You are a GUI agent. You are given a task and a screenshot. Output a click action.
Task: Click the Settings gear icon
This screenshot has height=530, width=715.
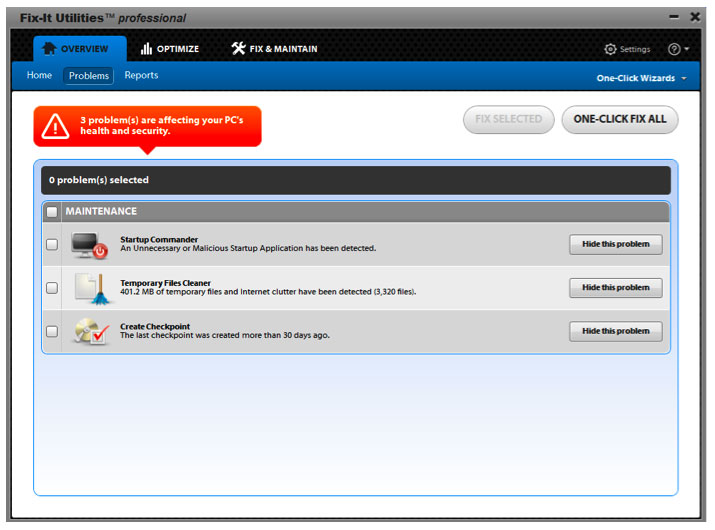610,49
